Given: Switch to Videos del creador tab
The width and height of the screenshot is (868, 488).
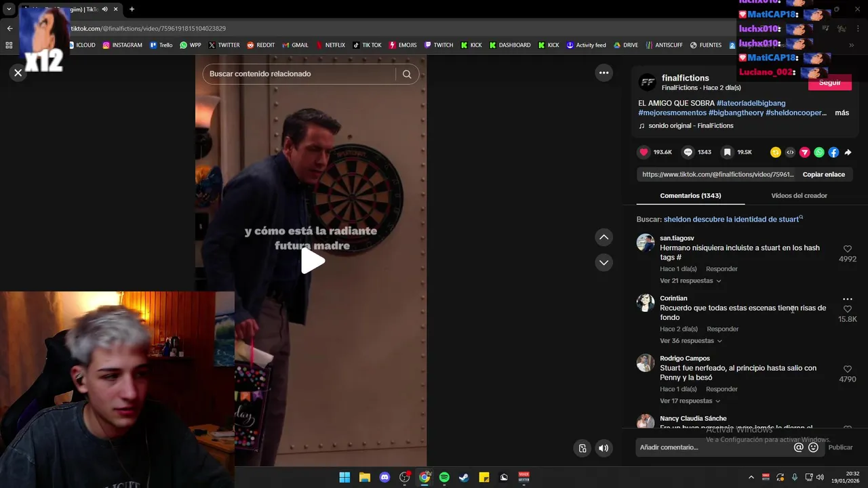Looking at the screenshot, I should [x=799, y=196].
